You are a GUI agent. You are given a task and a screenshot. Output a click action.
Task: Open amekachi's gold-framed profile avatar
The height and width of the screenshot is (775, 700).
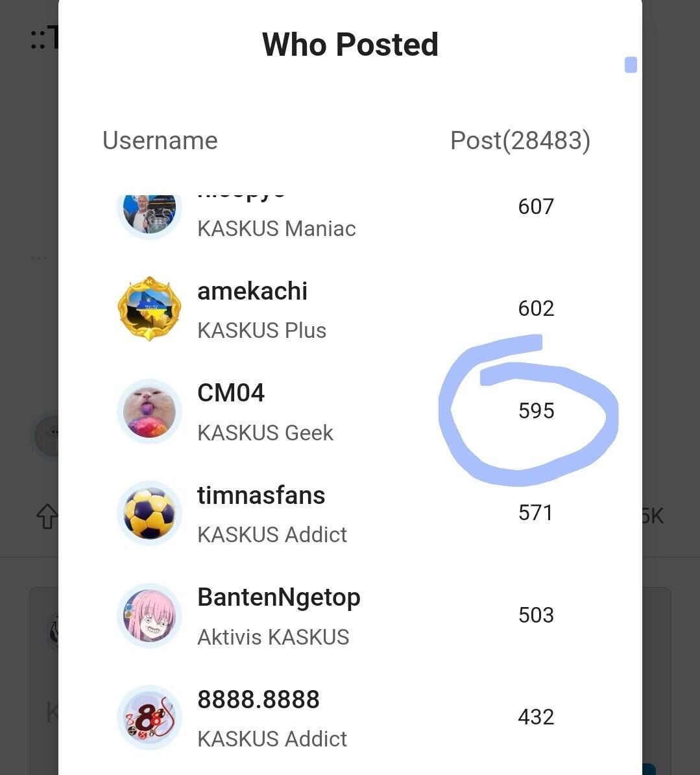pos(149,309)
